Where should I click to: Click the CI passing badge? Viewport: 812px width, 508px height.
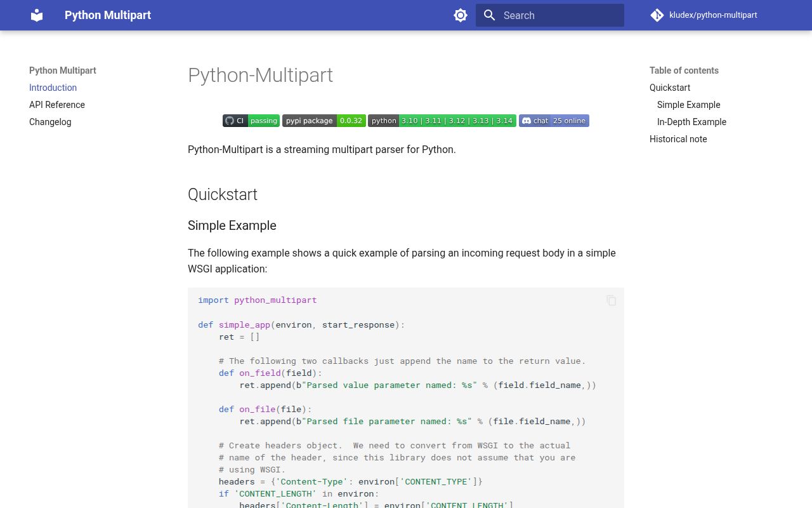251,121
